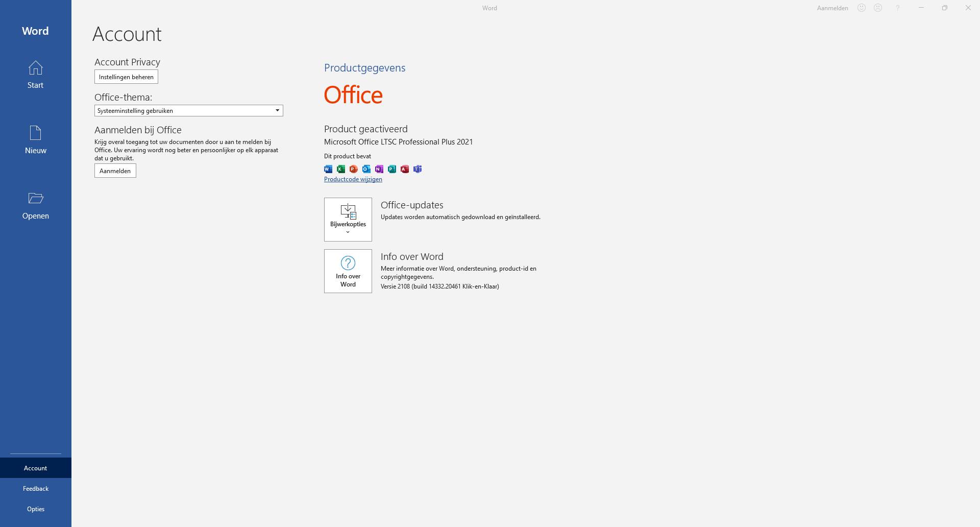Screen dimensions: 980x527
Task: Expand the Bijwerkopties update options
Action: click(x=348, y=220)
